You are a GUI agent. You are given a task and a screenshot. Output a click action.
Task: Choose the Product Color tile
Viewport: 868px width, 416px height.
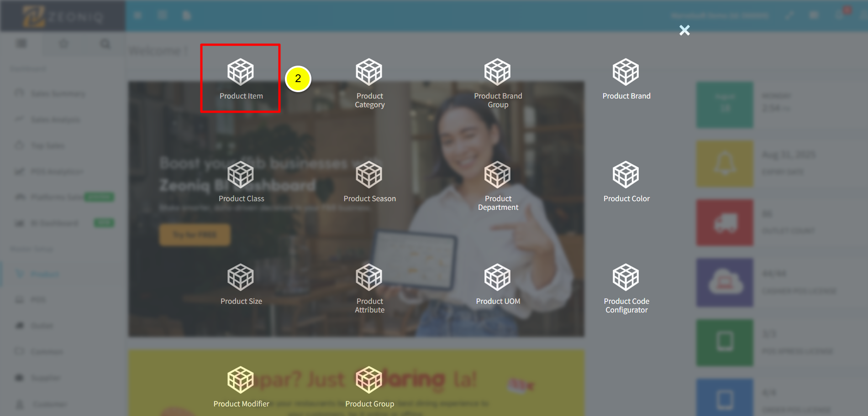(x=626, y=181)
